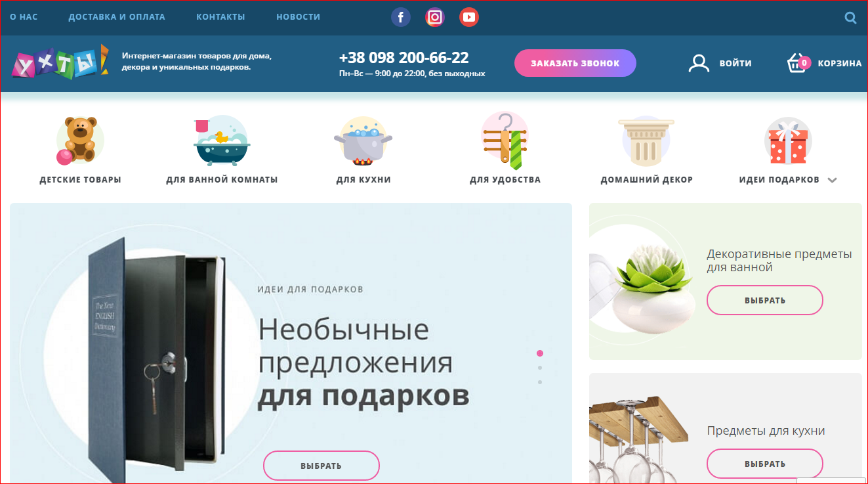
Task: Open the cart via the КОРЗИНА bag icon
Action: (796, 62)
